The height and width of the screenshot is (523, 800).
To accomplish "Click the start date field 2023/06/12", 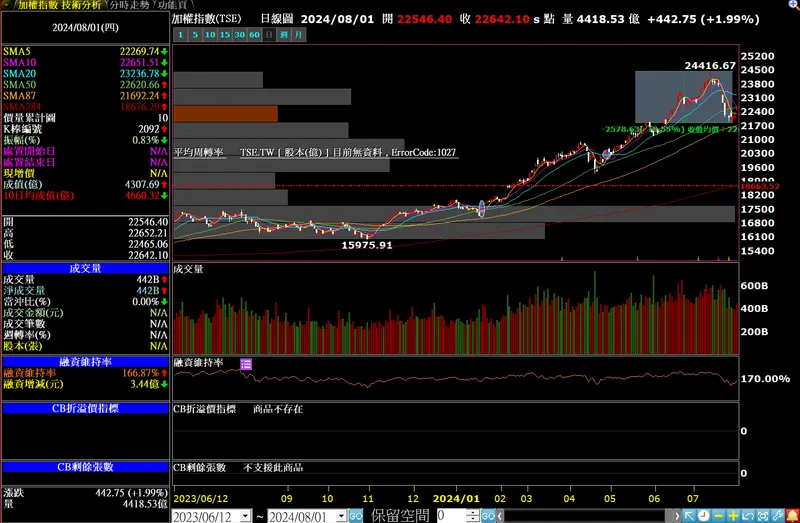I will pos(205,516).
